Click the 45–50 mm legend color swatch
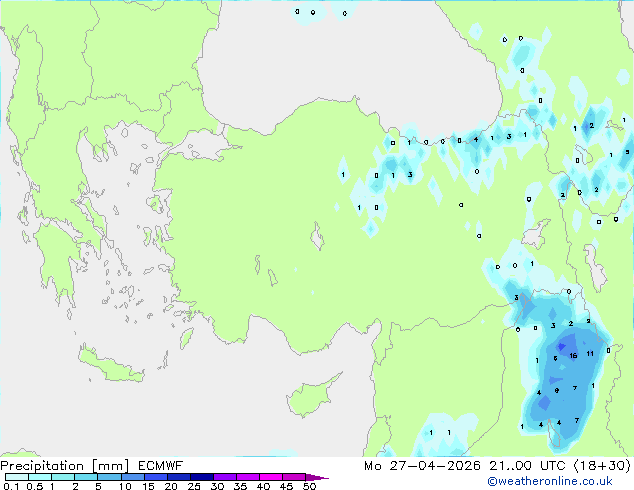634x490 pixels. [294, 477]
